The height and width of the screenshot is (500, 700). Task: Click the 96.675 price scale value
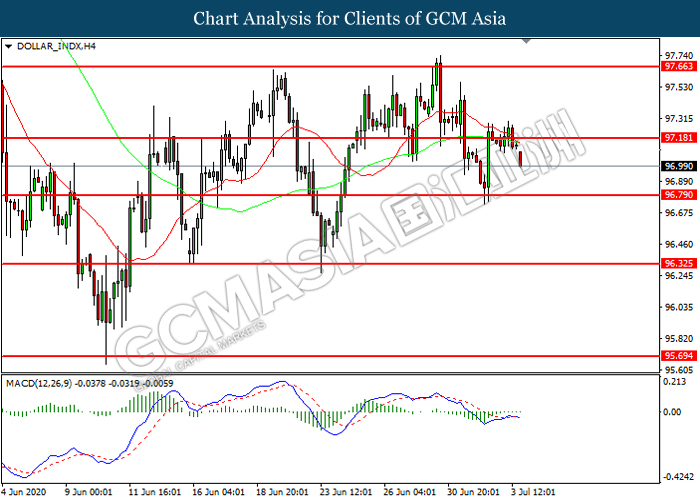(679, 213)
